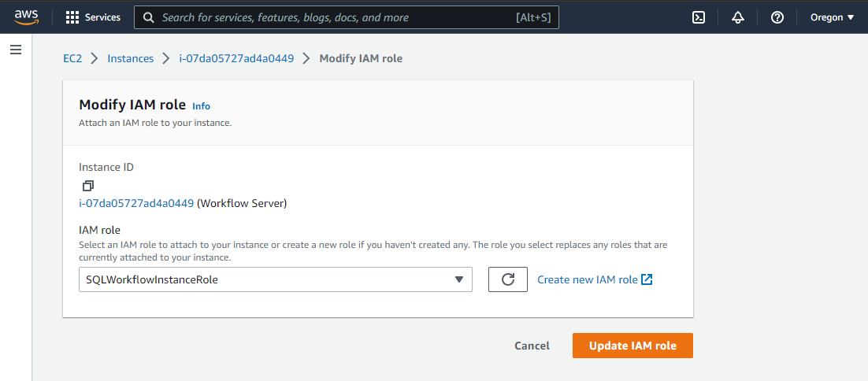This screenshot has height=381, width=868.
Task: Refresh the IAM role list
Action: [507, 279]
